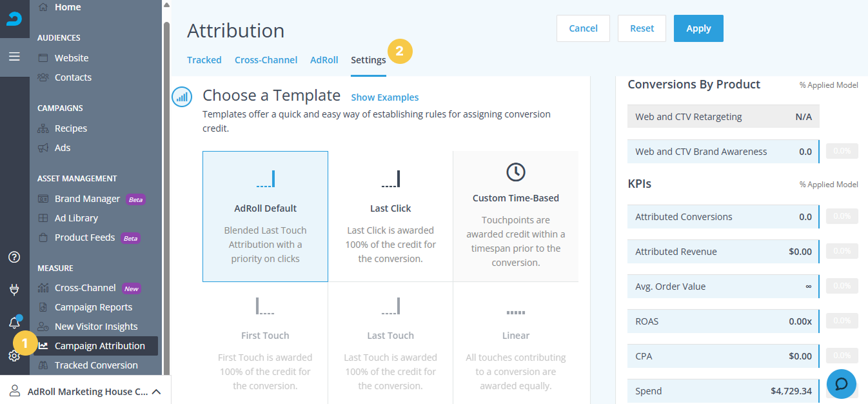Select the AdRoll Default template card
868x404 pixels.
click(265, 216)
